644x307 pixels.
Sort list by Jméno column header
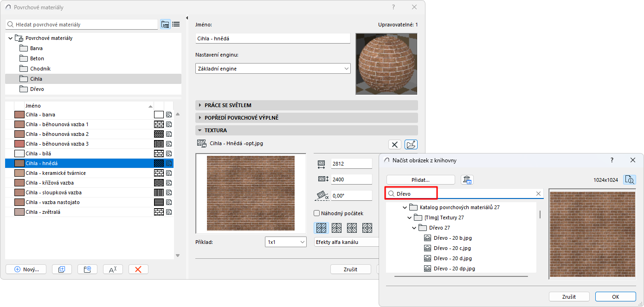89,106
